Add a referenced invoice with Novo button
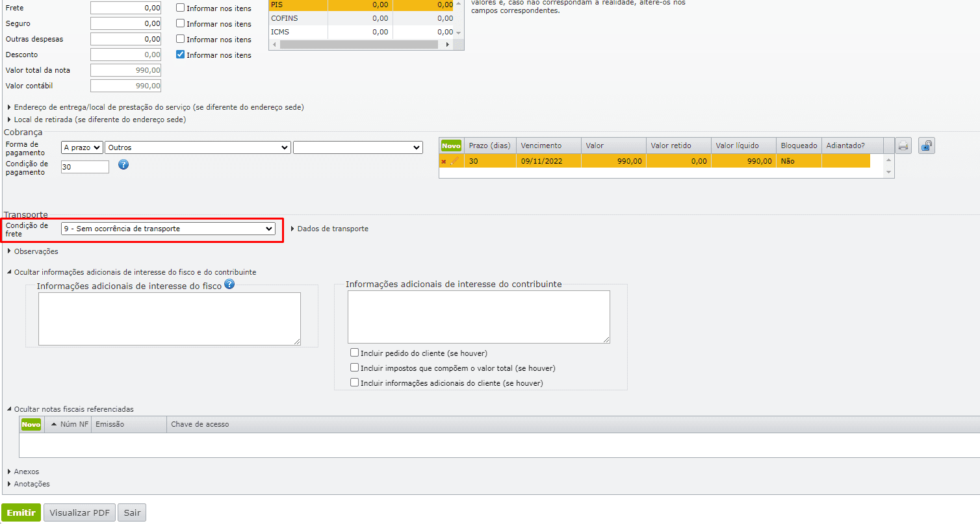 [x=31, y=424]
